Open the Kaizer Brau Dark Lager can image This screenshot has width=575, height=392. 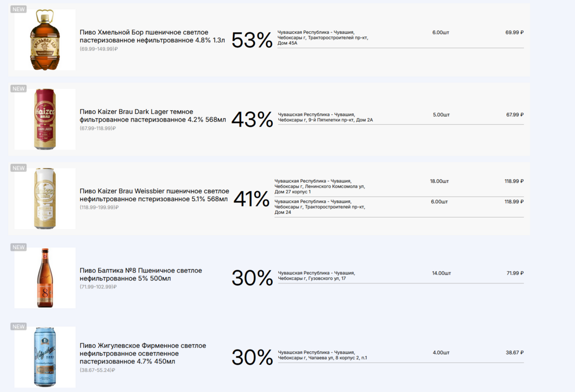point(45,119)
